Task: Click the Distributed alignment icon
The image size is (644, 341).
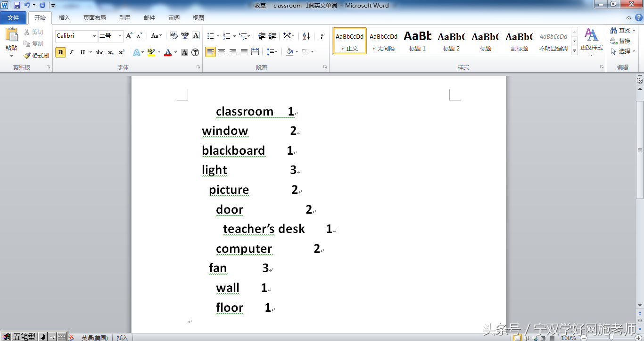Action: tap(255, 52)
